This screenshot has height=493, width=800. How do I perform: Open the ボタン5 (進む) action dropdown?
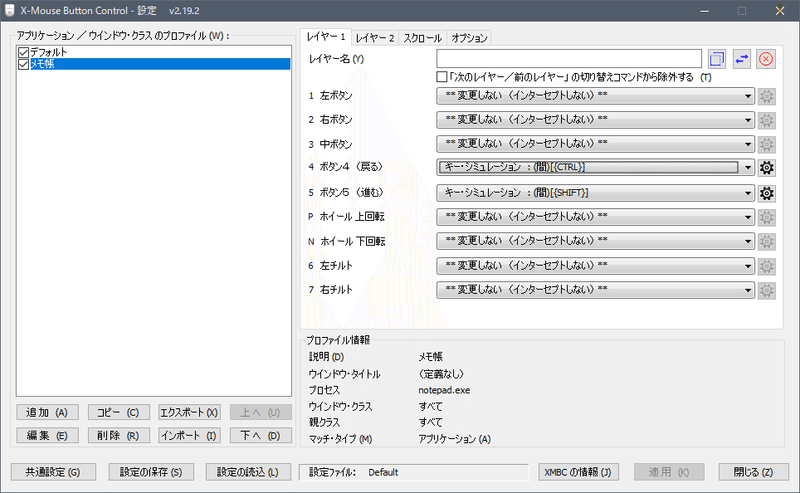click(x=595, y=193)
